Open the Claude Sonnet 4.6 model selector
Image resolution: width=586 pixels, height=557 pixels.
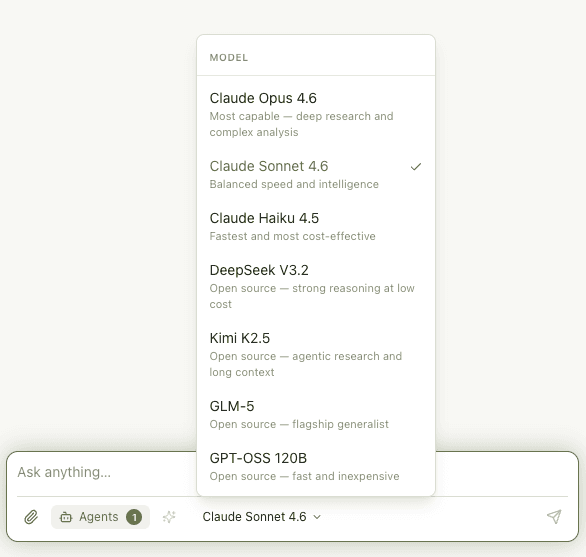[261, 517]
